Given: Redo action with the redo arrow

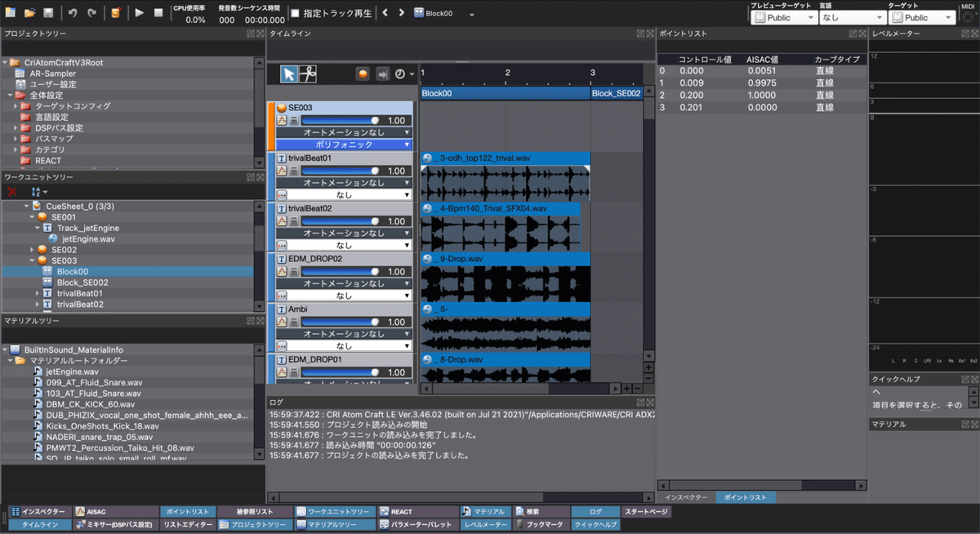Looking at the screenshot, I should coord(91,13).
